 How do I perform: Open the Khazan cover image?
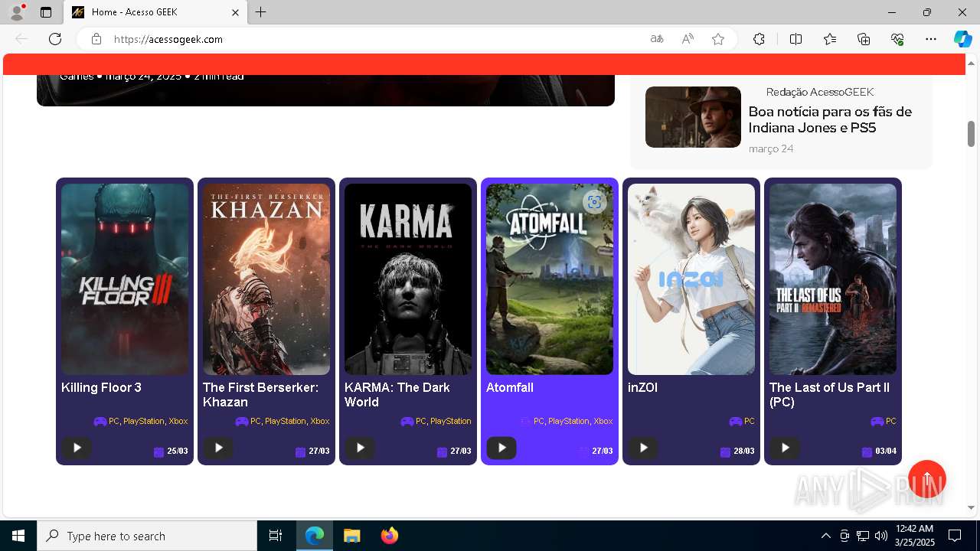[266, 279]
